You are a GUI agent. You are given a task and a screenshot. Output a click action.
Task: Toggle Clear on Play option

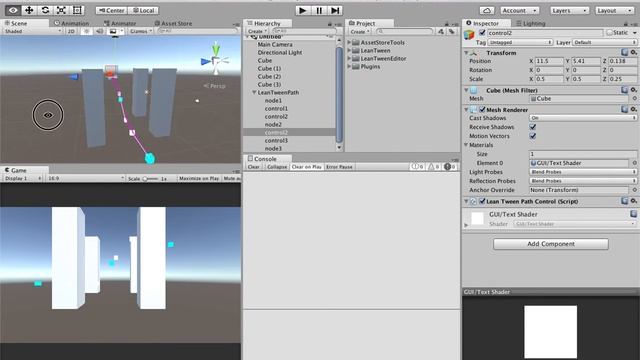(307, 167)
